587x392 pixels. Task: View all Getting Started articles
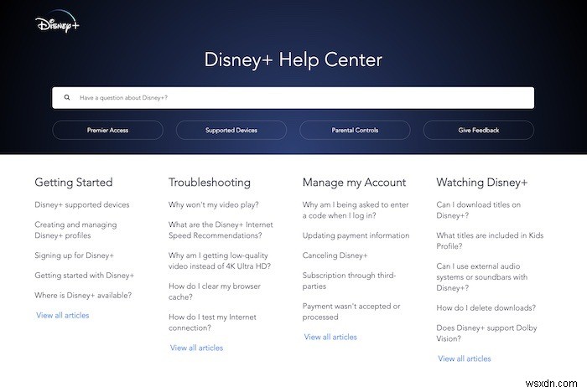(x=63, y=315)
